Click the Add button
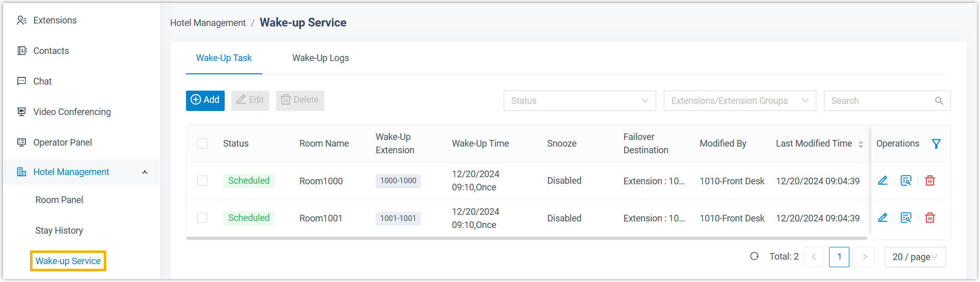This screenshot has width=980, height=282. [x=205, y=100]
